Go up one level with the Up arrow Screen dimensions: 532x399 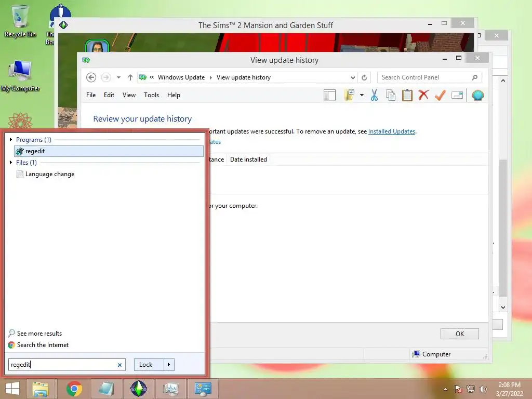(x=130, y=77)
